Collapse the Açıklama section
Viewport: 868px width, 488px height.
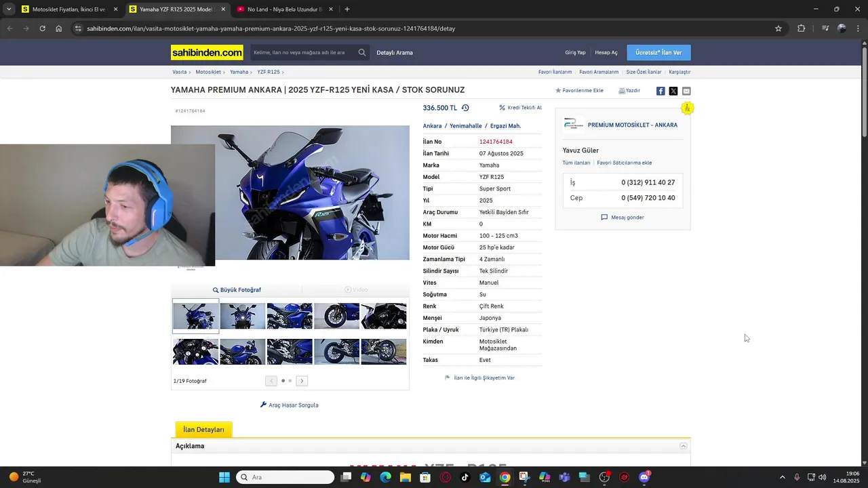coord(684,446)
